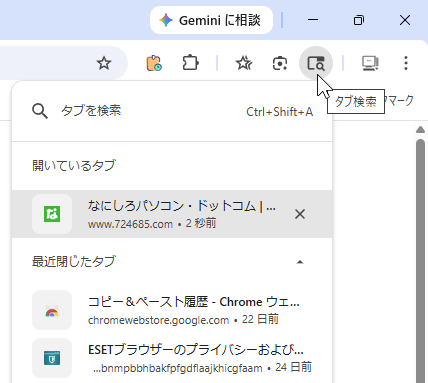Bookmark this page with the address bar star

(104, 63)
